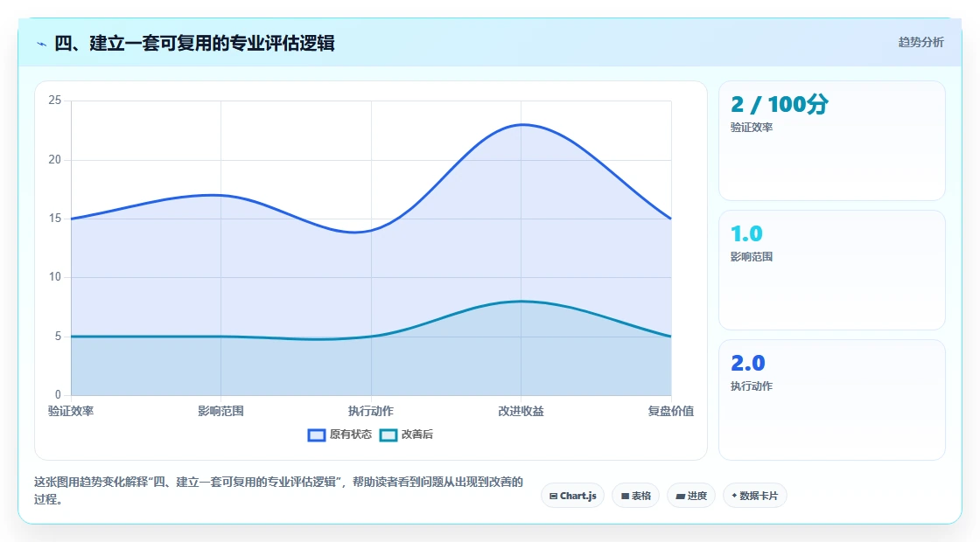Click the 改善后 line peak at 改进收益
This screenshot has height=542, width=980.
click(521, 302)
